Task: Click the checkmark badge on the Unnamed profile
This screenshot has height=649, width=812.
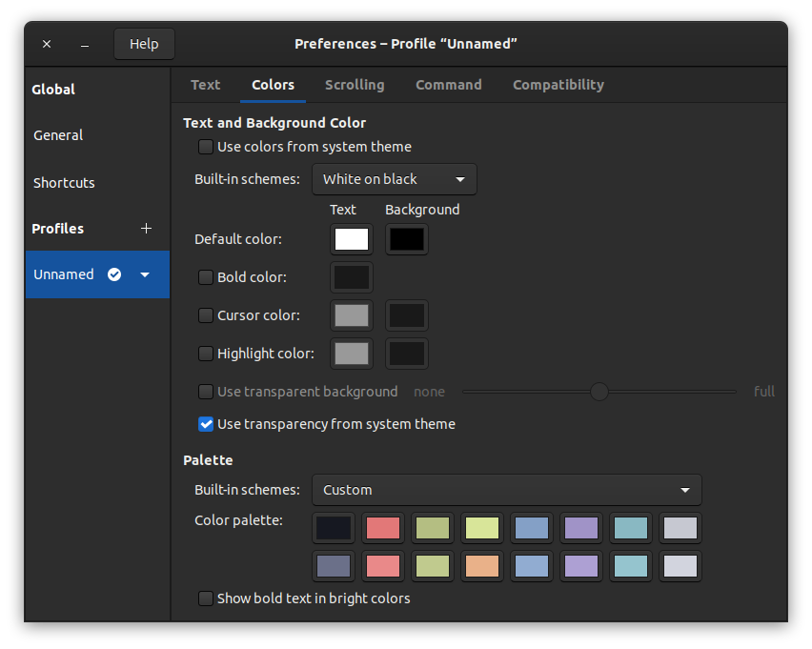Action: (x=114, y=274)
